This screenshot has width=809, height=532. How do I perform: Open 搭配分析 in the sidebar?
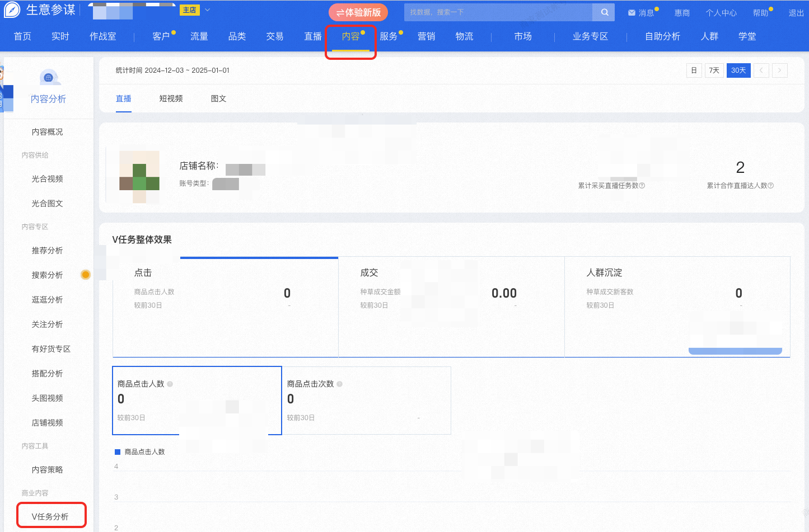[48, 374]
